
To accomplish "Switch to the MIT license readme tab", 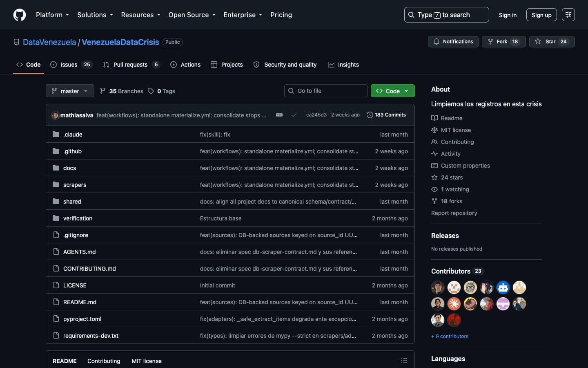I will pos(147,361).
